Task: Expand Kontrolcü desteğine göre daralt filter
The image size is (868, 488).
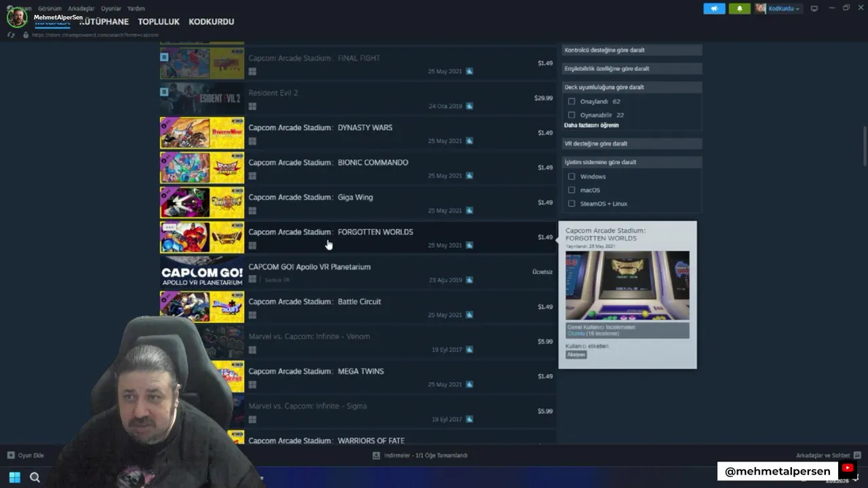Action: (632, 50)
